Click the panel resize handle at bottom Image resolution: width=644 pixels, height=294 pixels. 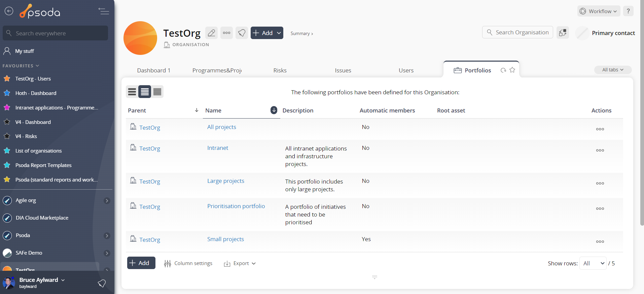click(x=374, y=277)
